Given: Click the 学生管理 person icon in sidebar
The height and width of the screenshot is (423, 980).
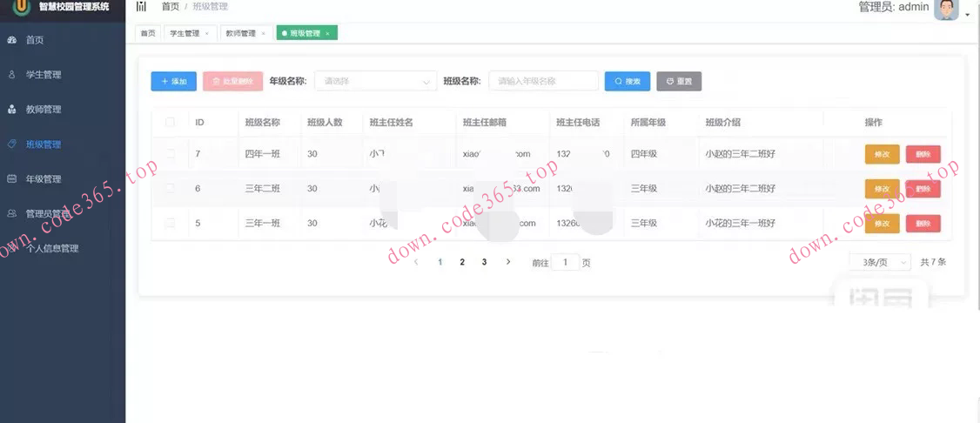Looking at the screenshot, I should tap(11, 74).
